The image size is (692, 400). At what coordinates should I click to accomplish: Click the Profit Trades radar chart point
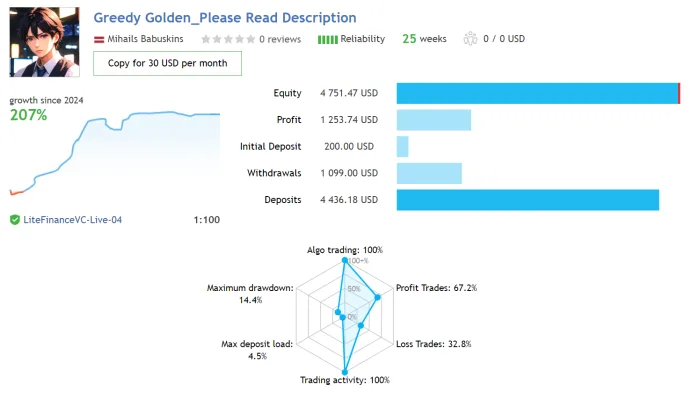pyautogui.click(x=377, y=298)
